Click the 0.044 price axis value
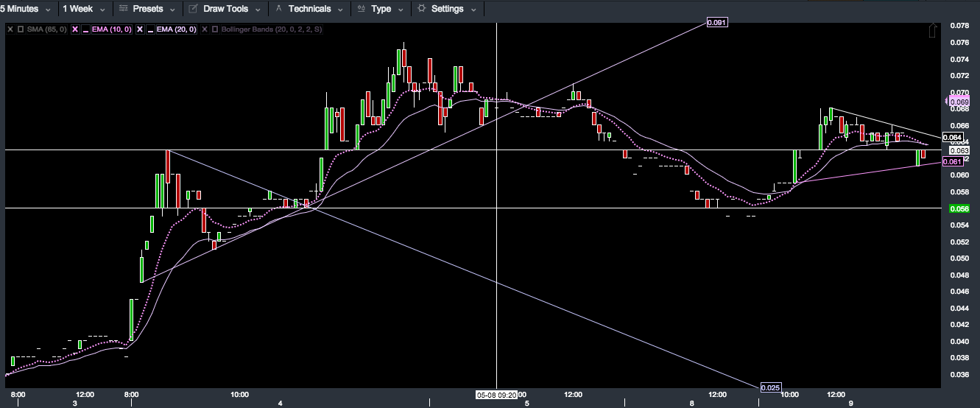Screen dimensions: 980x408 pos(959,309)
